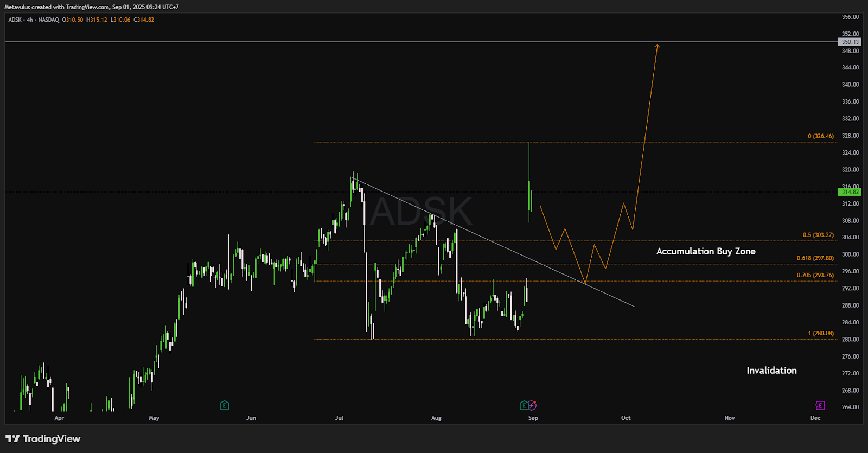Click the 'Dec' label on time axis
This screenshot has width=868, height=453.
coord(815,418)
